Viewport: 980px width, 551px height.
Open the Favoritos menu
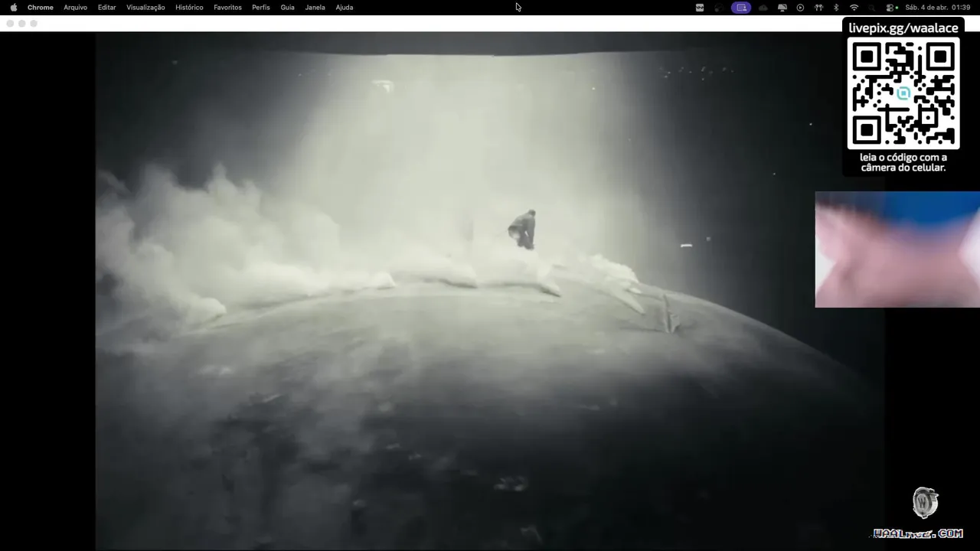[227, 7]
